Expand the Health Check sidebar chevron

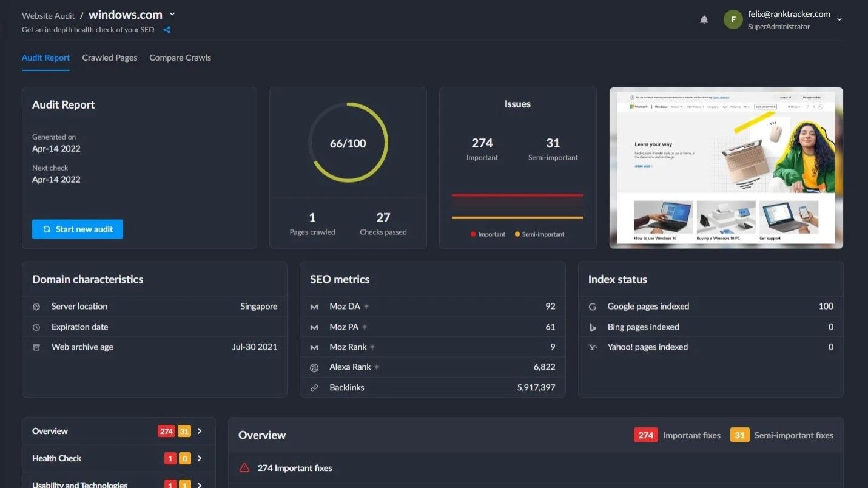(200, 458)
